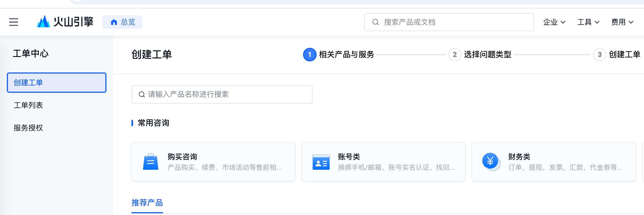The width and height of the screenshot is (644, 215).
Task: Click the 工单中心 sidebar heading
Action: (x=31, y=53)
